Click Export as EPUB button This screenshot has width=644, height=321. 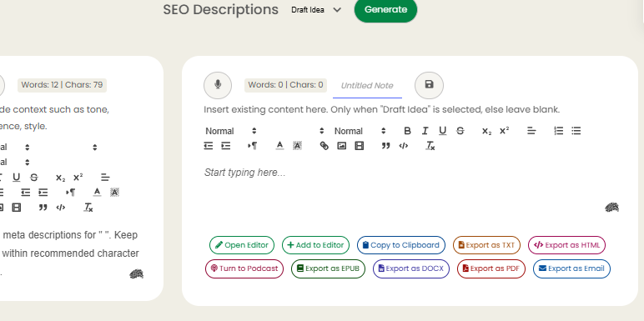[x=328, y=268]
